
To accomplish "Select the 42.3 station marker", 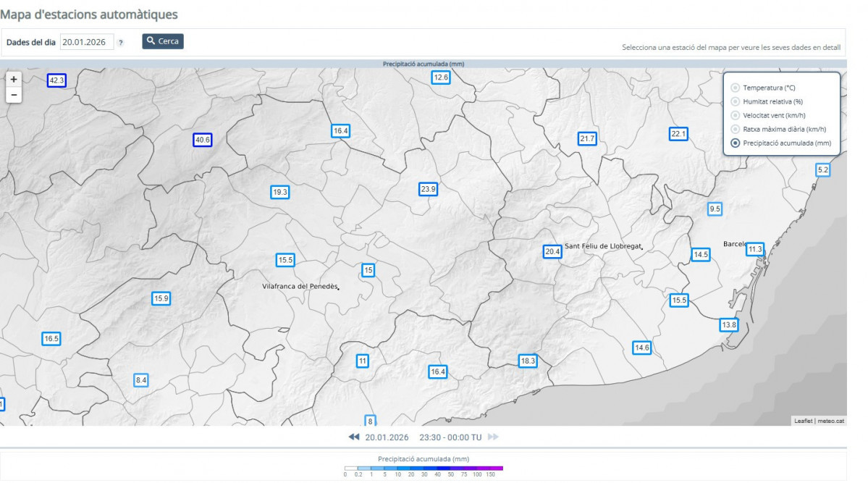I will click(x=56, y=80).
